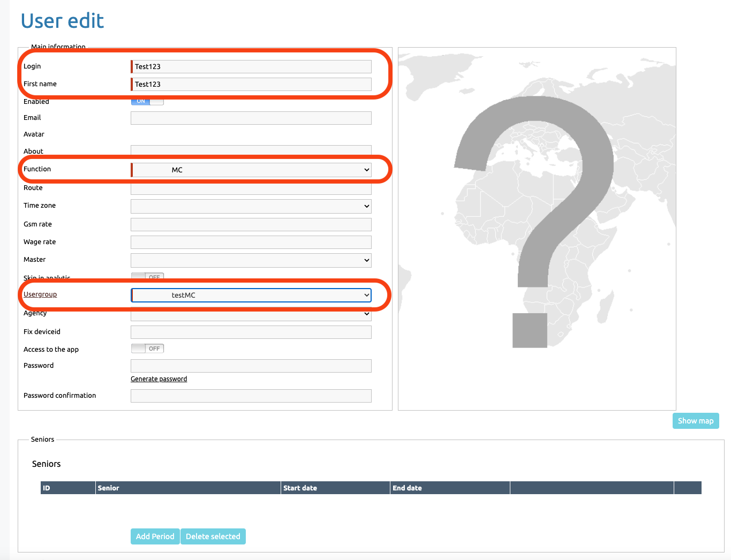Viewport: 731px width, 560px height.
Task: Toggle the Skip in analytic switch
Action: coord(147,276)
